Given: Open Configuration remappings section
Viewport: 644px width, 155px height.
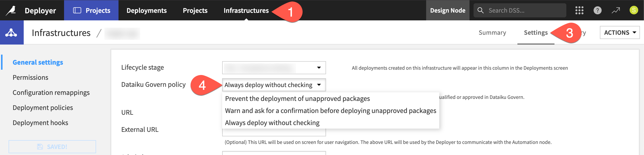Looking at the screenshot, I should pyautogui.click(x=51, y=93).
